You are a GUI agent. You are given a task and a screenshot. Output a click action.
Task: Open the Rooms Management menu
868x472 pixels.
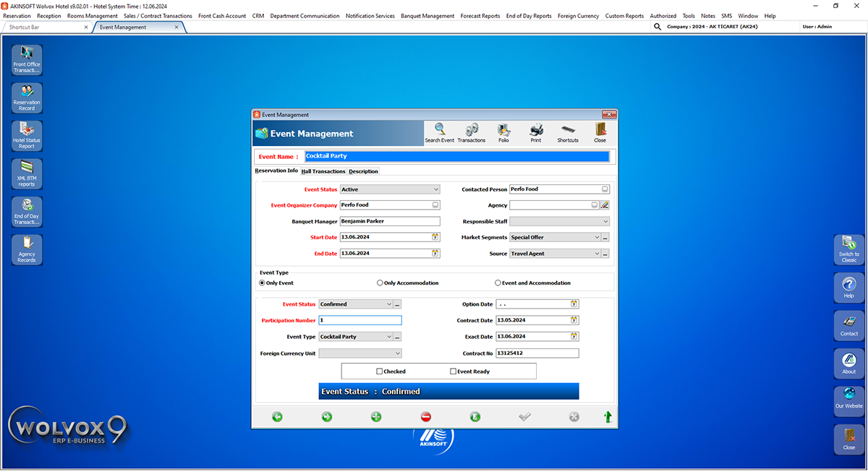[93, 16]
